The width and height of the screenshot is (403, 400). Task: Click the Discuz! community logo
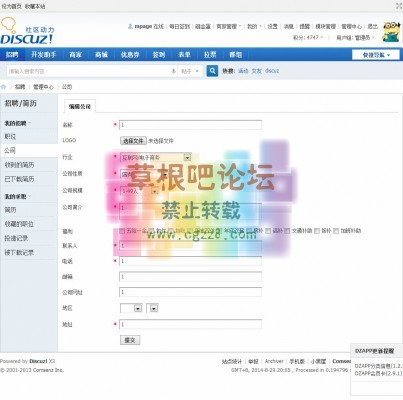point(27,32)
